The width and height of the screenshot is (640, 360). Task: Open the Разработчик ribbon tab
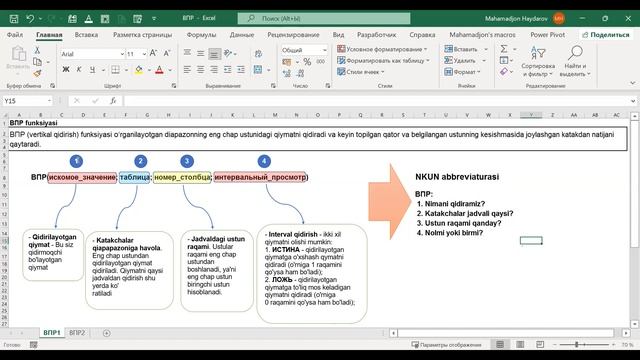tap(376, 35)
